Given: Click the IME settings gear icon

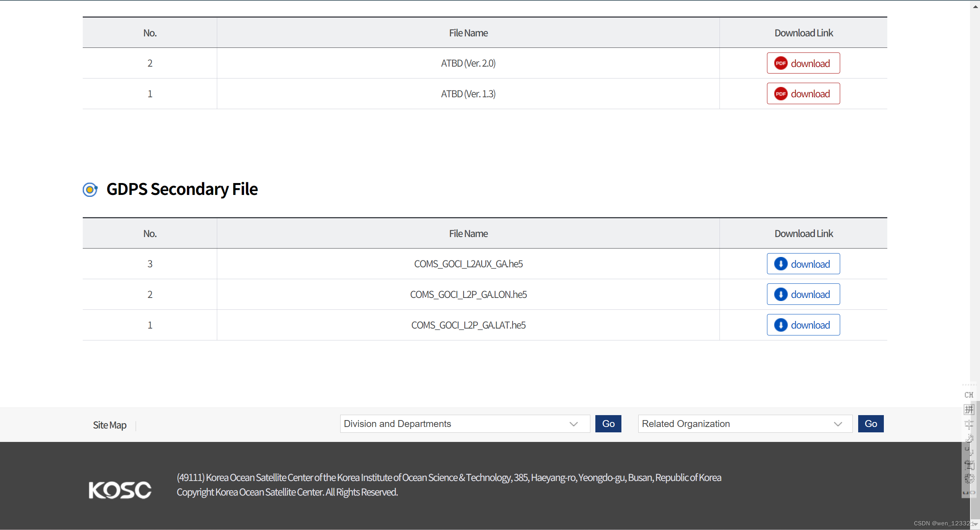Looking at the screenshot, I should (x=969, y=479).
